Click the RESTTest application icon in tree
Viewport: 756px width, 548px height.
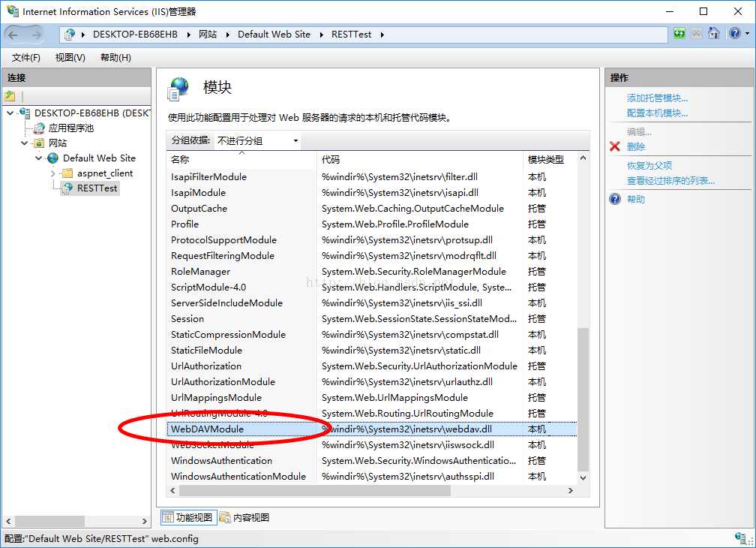[67, 188]
